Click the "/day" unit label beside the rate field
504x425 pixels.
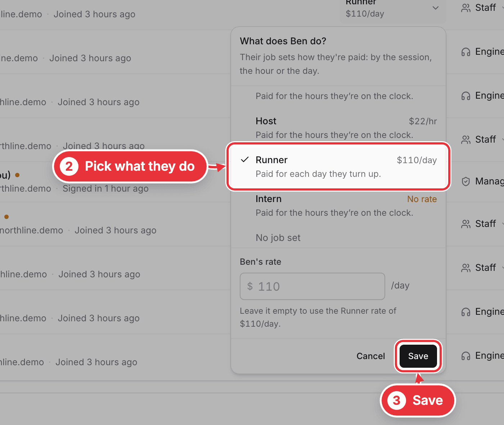pos(400,286)
